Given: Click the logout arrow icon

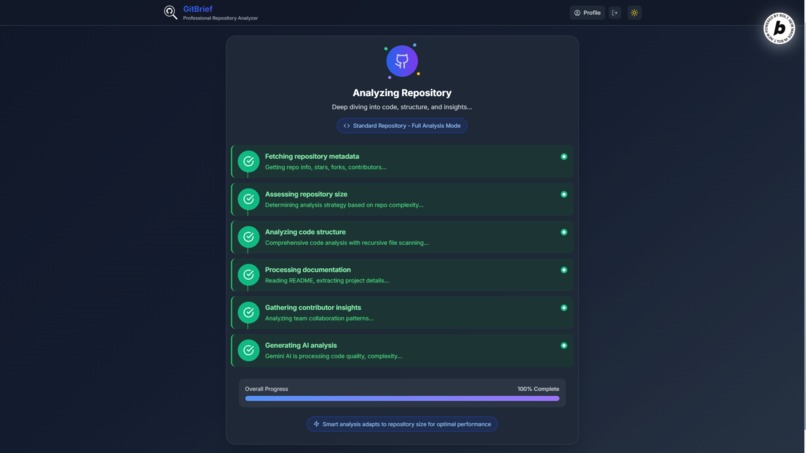Looking at the screenshot, I should coord(615,13).
